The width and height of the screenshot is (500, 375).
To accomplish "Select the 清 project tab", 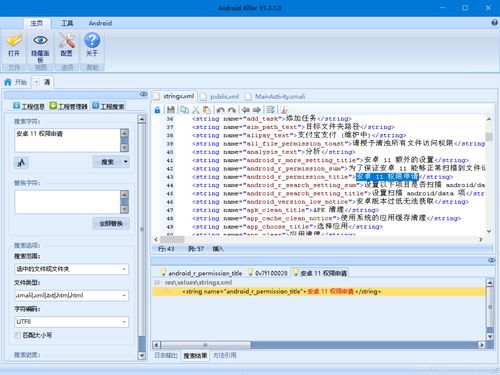I will (43, 82).
